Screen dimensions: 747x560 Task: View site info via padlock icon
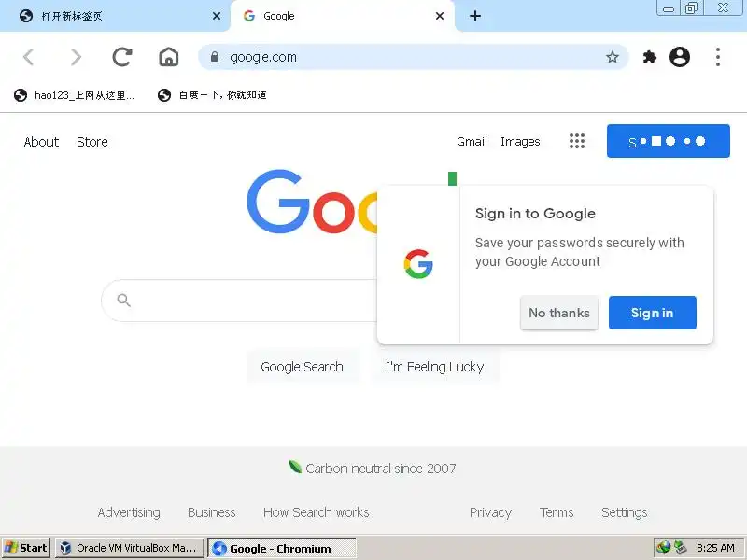tap(215, 57)
